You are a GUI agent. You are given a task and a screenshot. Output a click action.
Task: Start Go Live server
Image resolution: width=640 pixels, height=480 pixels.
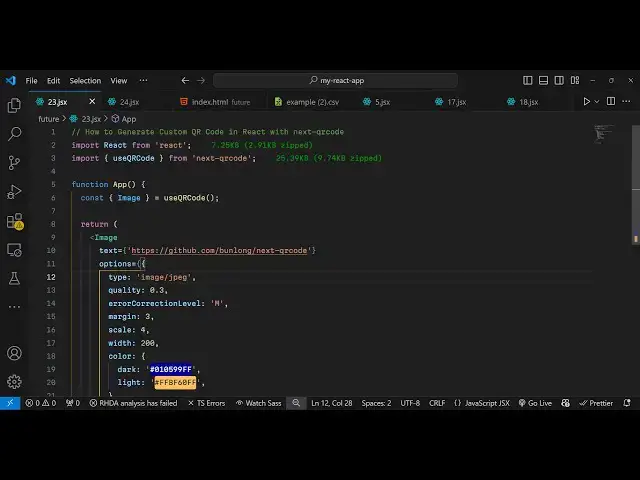(x=535, y=403)
